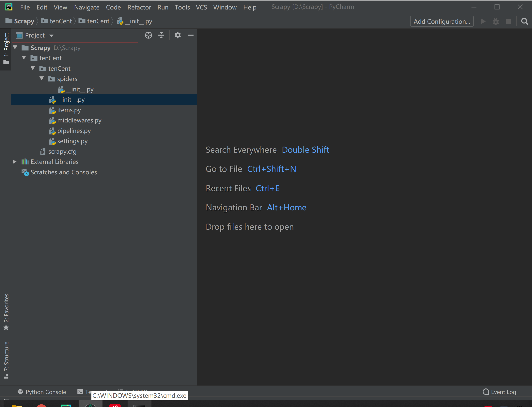
Task: Click the Search Everywhere magnifier icon
Action: pyautogui.click(x=524, y=21)
